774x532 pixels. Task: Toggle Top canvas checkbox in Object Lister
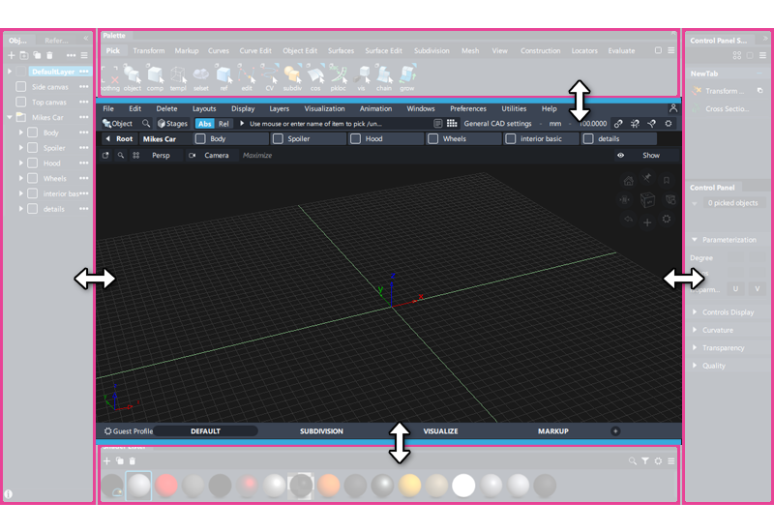(20, 103)
